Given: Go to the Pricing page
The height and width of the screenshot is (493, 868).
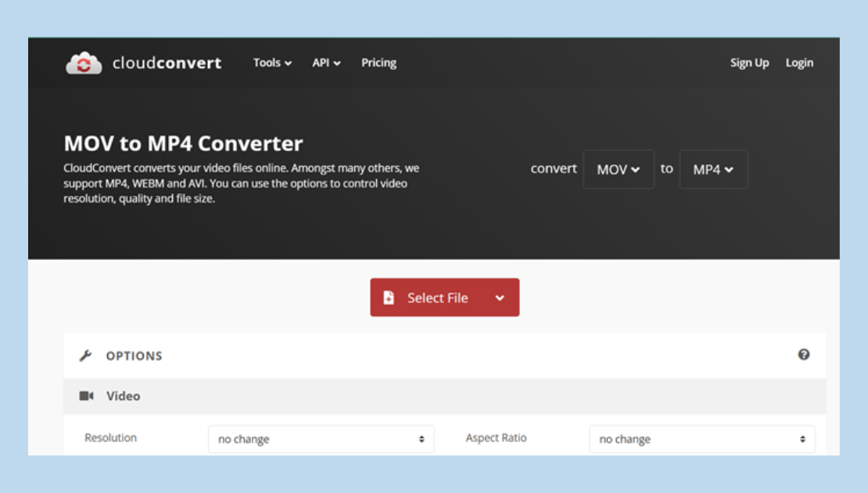Looking at the screenshot, I should click(378, 63).
